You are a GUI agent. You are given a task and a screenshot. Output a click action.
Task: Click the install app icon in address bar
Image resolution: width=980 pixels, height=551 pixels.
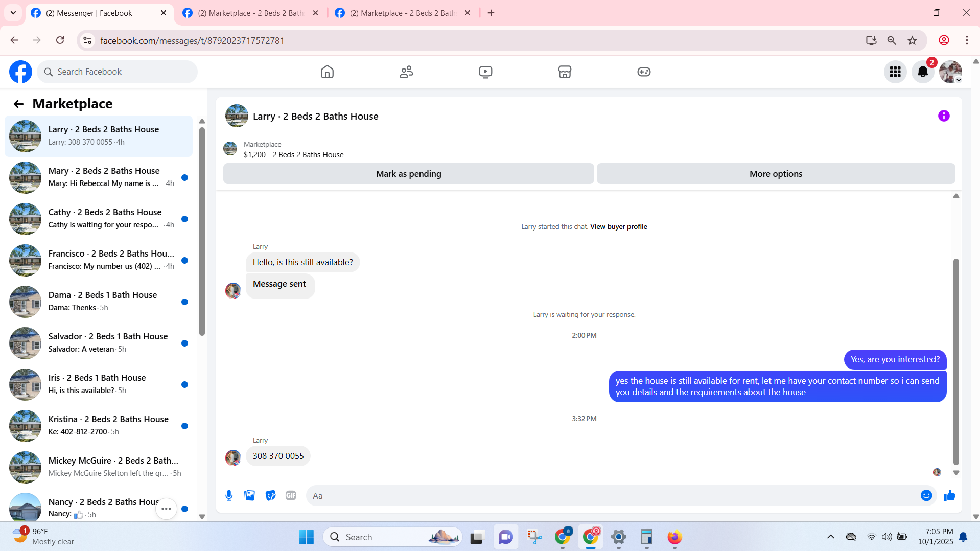871,40
